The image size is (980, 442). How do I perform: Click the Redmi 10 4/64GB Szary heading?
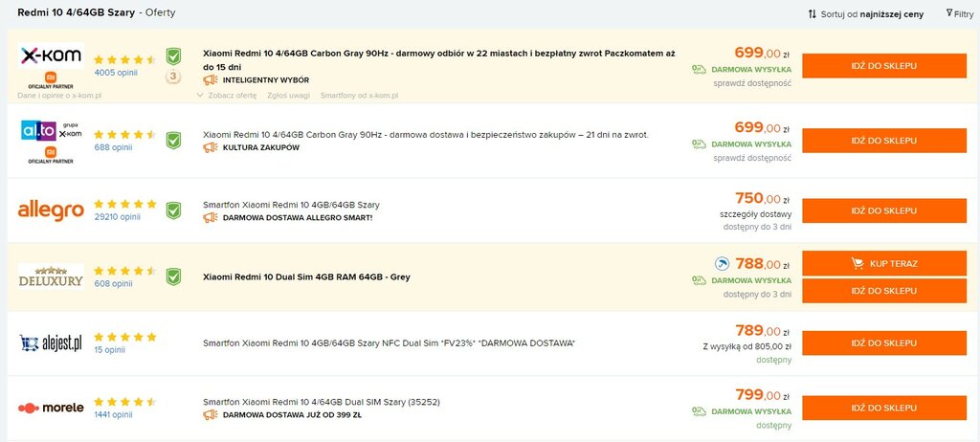77,12
